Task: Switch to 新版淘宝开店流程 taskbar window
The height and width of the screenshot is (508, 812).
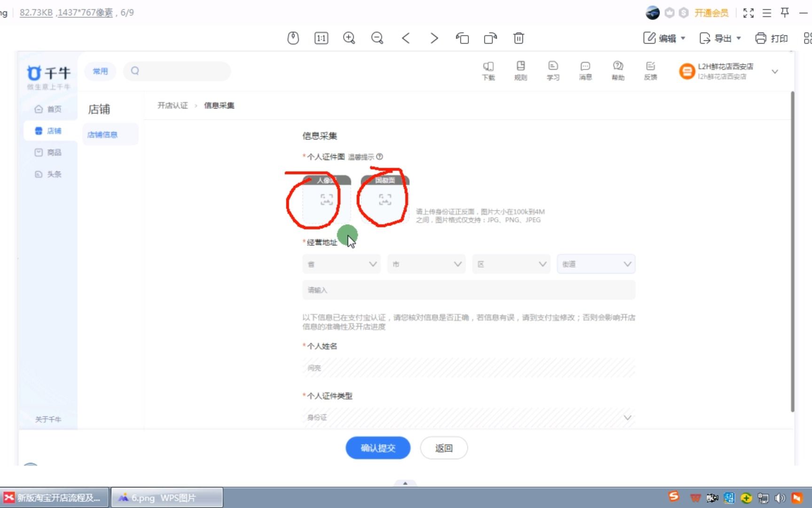Action: pos(55,498)
